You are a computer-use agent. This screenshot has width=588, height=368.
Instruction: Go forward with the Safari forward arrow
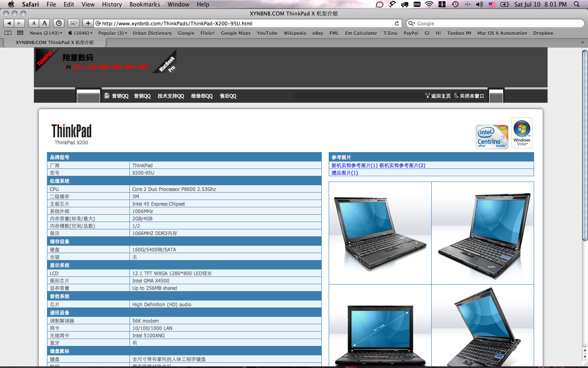click(19, 23)
